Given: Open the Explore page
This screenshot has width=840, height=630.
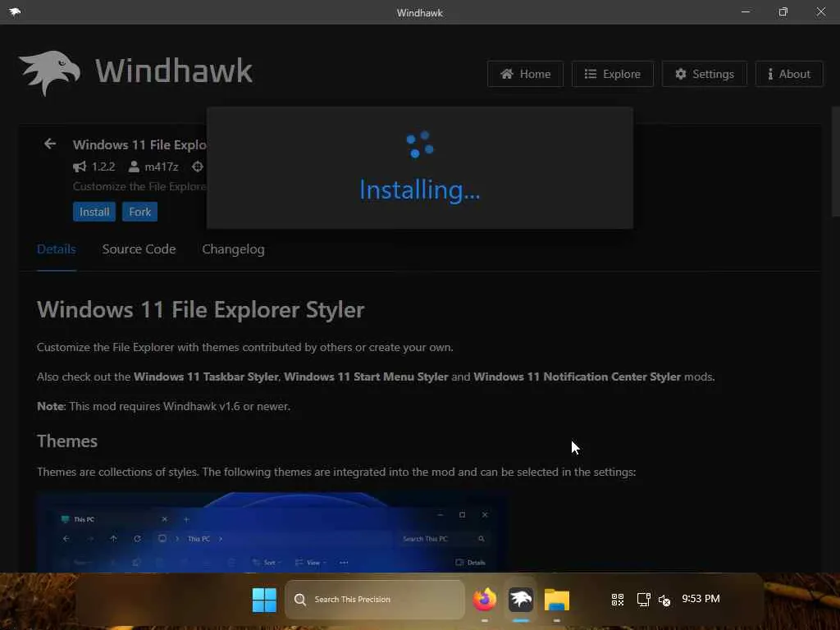Looking at the screenshot, I should [x=612, y=74].
